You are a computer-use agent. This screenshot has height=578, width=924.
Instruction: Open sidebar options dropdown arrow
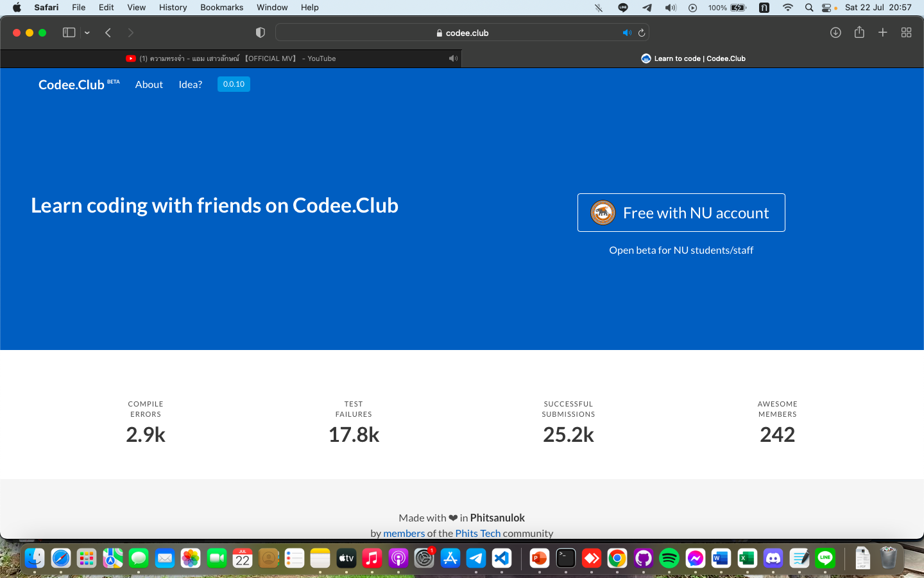pos(87,33)
